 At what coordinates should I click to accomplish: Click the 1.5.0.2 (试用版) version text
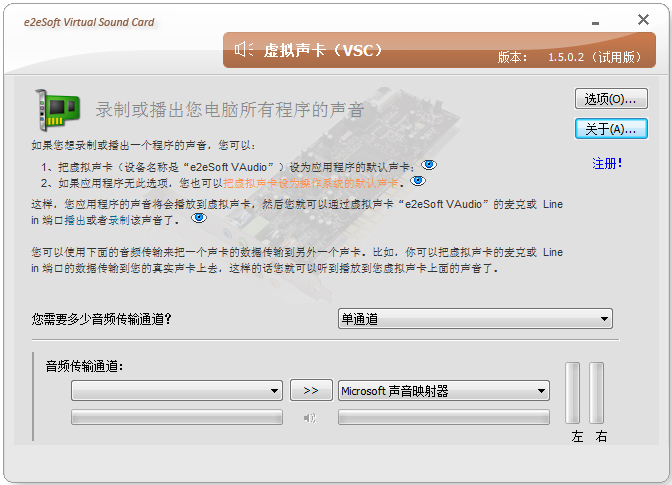click(x=595, y=57)
